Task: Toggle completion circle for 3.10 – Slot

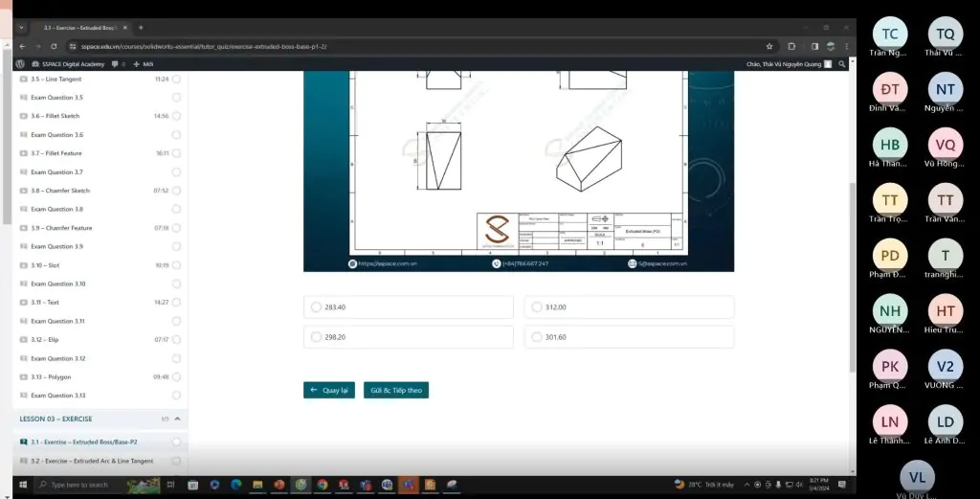Action: [x=176, y=265]
